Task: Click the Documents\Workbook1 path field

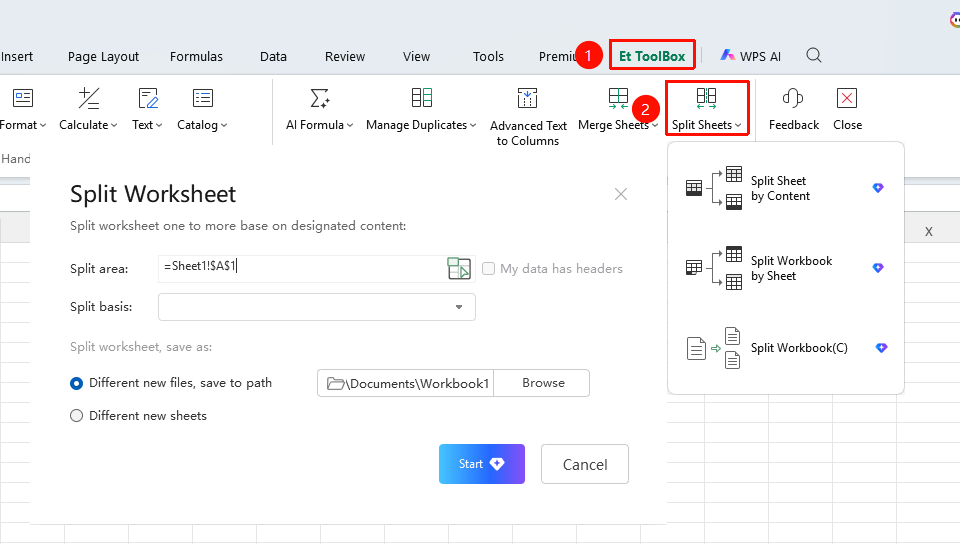Action: pos(405,383)
